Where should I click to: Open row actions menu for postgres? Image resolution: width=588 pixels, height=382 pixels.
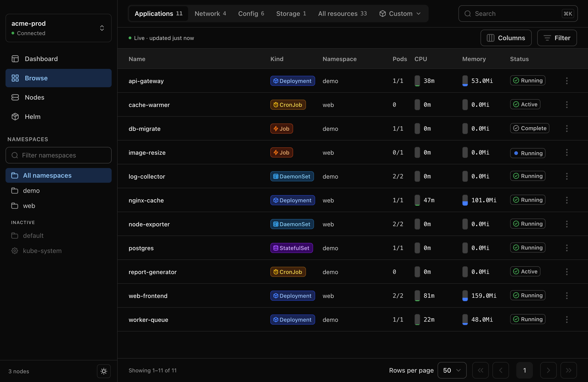coord(567,248)
